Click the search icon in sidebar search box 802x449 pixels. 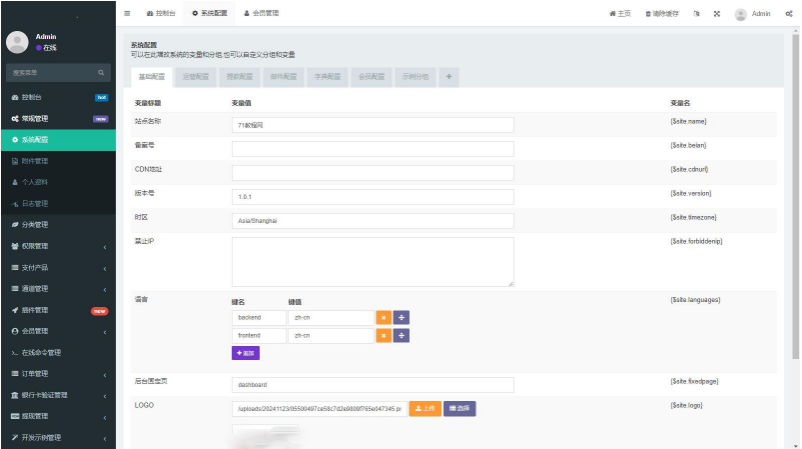pyautogui.click(x=101, y=73)
